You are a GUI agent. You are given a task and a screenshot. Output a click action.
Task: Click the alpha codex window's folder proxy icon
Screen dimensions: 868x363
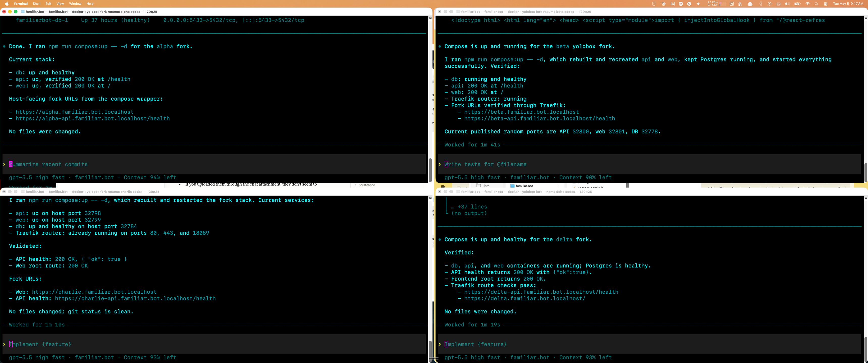tap(22, 11)
